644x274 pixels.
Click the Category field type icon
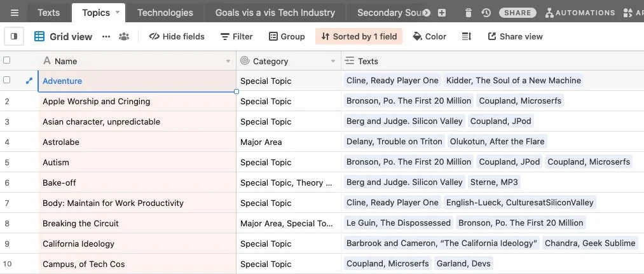click(245, 61)
